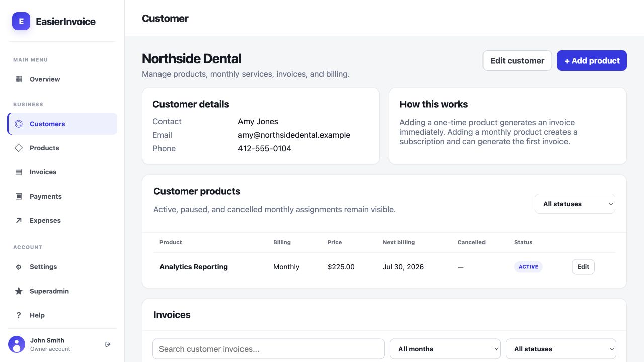This screenshot has width=644, height=362.
Task: Open the Superadmin label in the sidebar
Action: (49, 291)
